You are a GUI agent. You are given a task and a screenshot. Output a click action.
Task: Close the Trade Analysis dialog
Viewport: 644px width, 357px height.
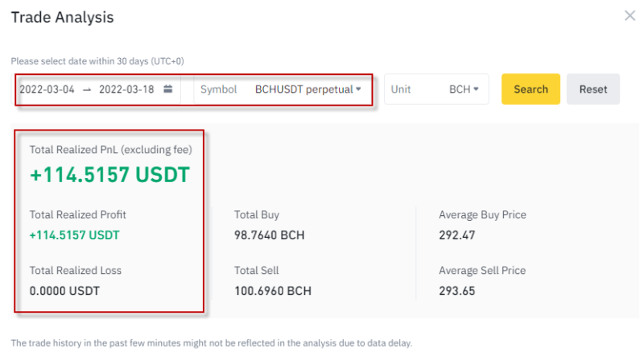click(630, 16)
